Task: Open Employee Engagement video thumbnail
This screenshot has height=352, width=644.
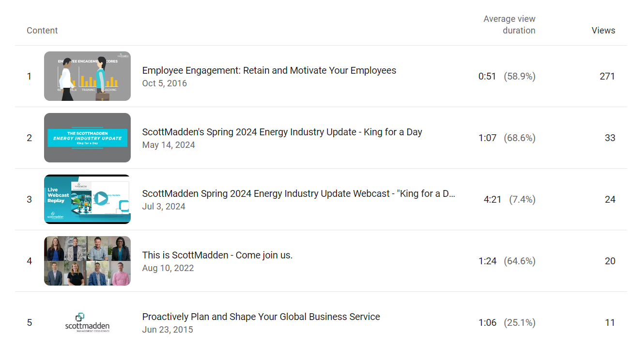Action: click(x=87, y=76)
